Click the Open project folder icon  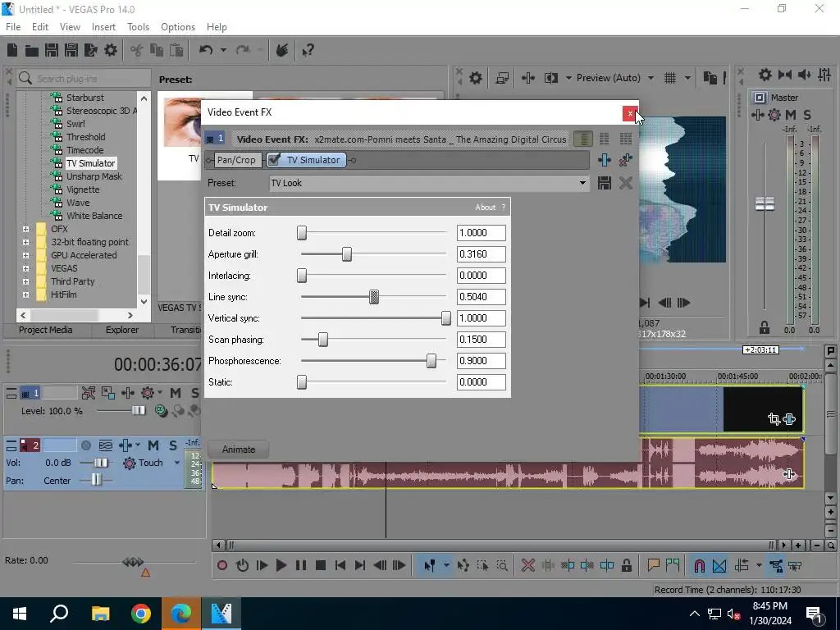(32, 50)
